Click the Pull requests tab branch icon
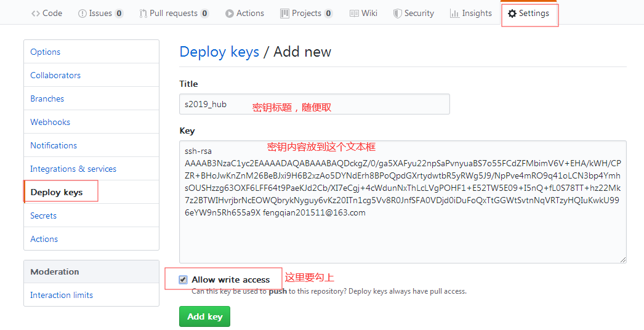The image size is (644, 330). point(143,14)
